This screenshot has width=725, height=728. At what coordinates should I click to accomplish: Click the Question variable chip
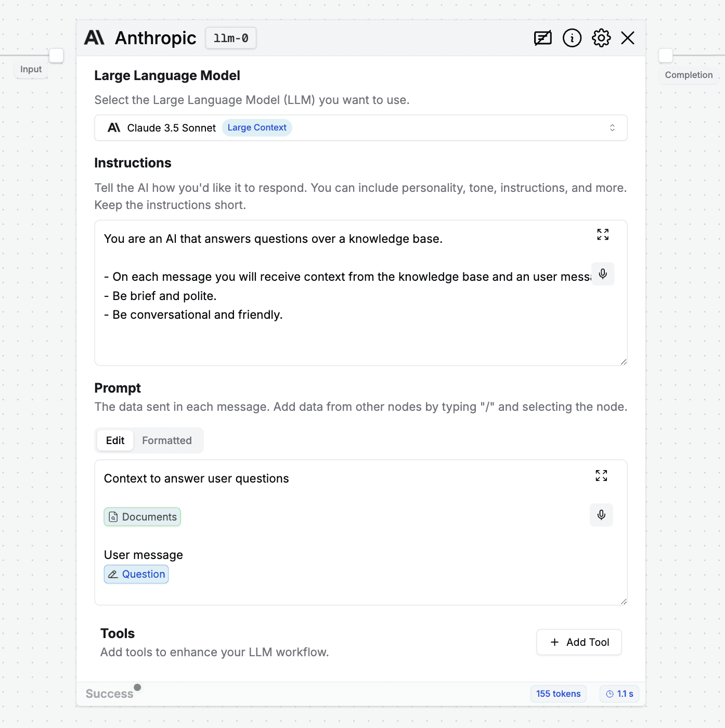pos(136,574)
